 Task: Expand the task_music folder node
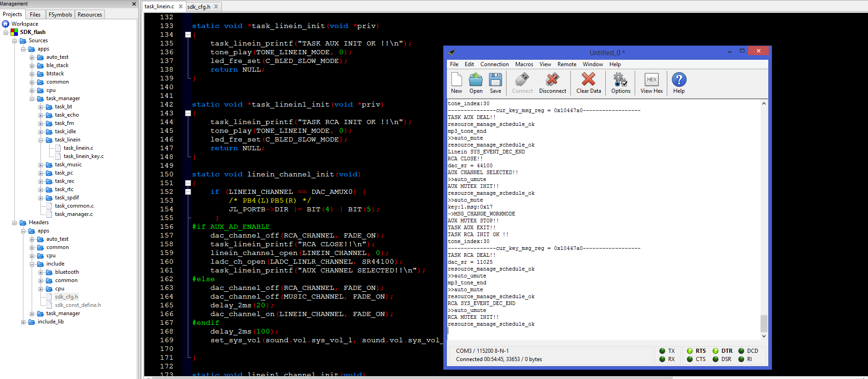(x=41, y=165)
